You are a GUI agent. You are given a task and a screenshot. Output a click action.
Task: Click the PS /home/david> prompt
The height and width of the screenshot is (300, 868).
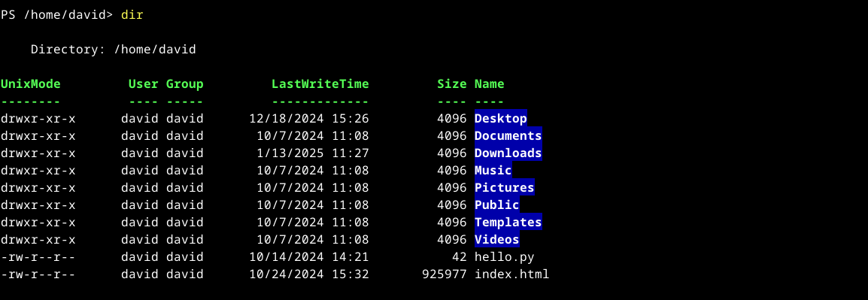pyautogui.click(x=56, y=15)
